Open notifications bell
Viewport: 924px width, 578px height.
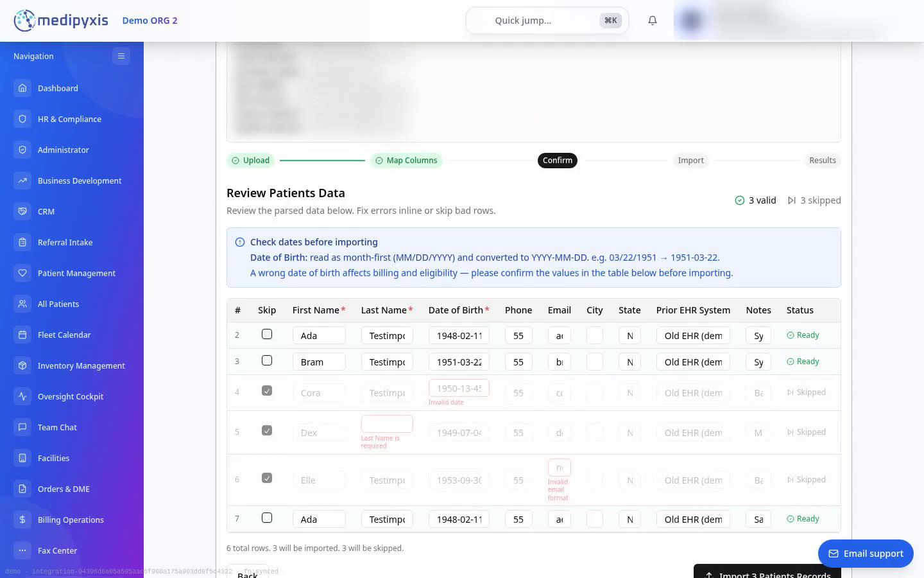point(653,21)
